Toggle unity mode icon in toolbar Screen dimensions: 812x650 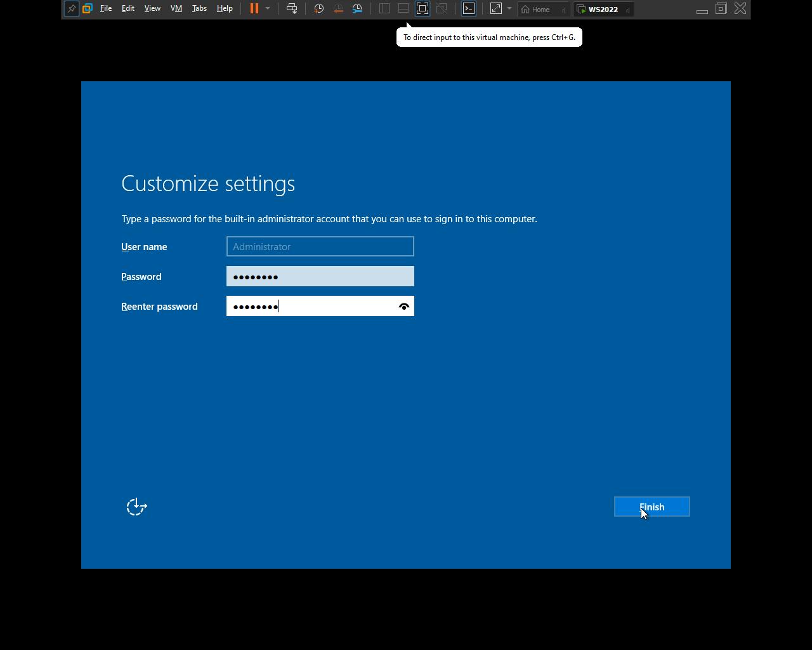click(442, 9)
